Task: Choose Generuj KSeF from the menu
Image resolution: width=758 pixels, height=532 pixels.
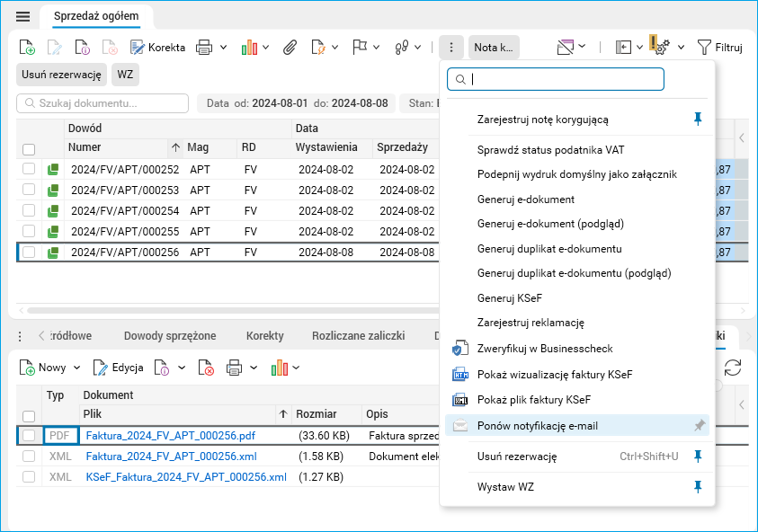Action: tap(509, 297)
